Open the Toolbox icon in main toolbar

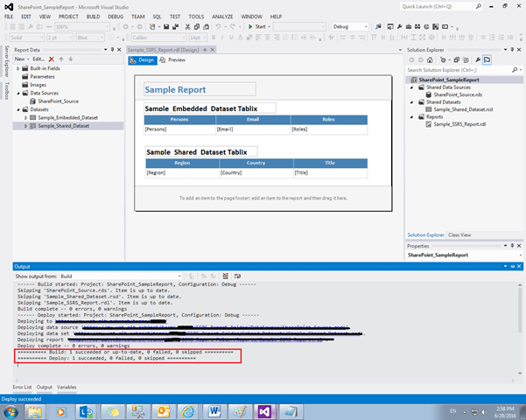(409, 26)
